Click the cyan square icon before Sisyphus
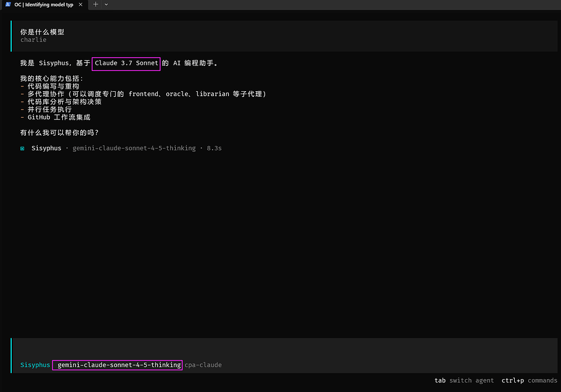 coord(22,149)
